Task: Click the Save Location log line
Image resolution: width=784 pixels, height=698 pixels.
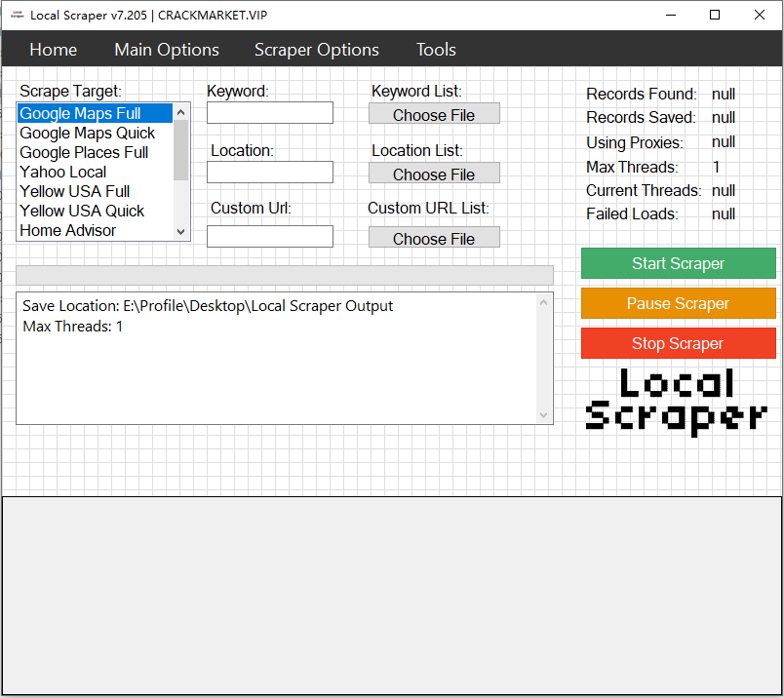Action: pos(208,306)
